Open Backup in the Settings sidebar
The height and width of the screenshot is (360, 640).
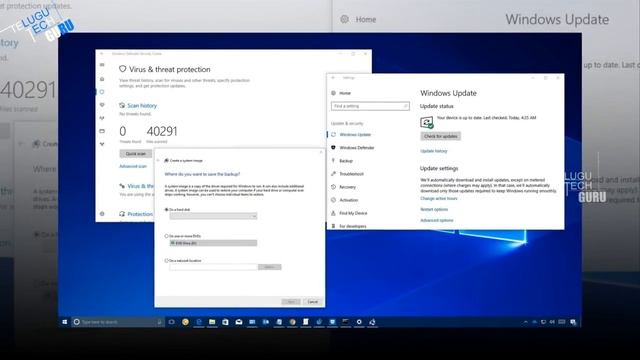tap(346, 161)
